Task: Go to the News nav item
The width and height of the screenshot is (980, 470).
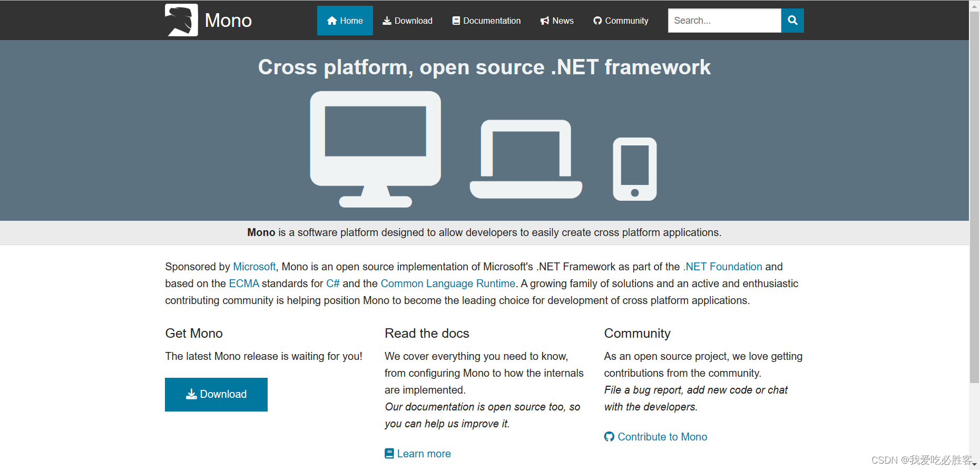Action: coord(557,21)
